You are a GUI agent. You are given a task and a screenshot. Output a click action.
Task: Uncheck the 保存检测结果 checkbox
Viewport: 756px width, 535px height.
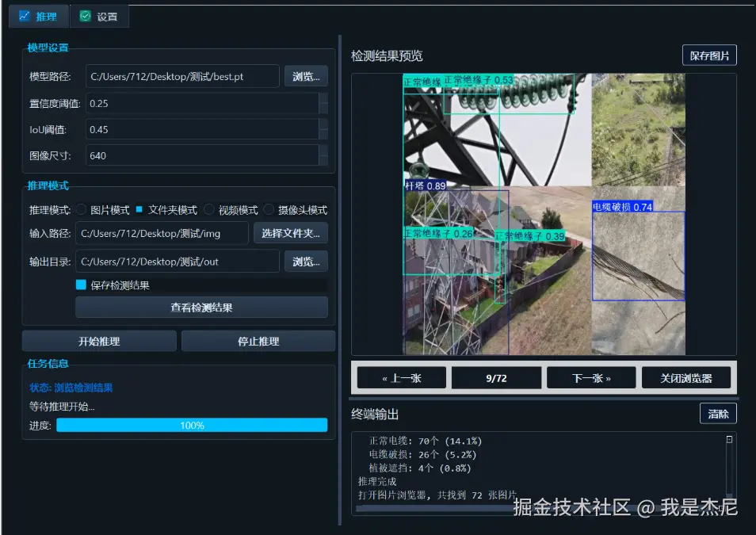coord(80,284)
